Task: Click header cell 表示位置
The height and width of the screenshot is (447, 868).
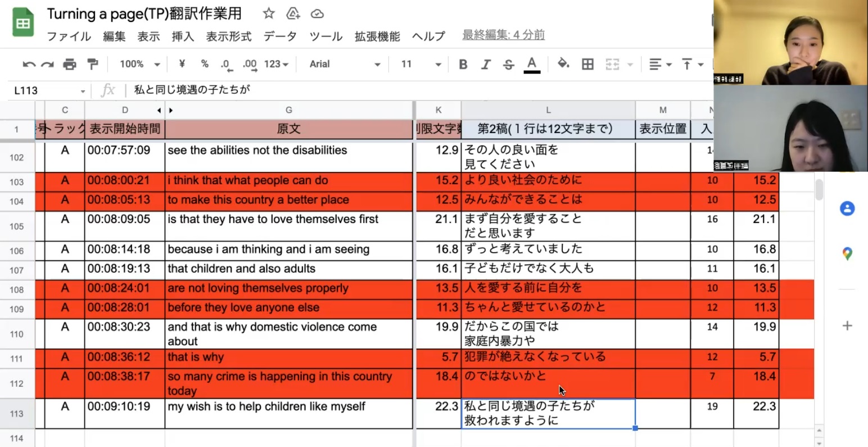Action: click(x=663, y=129)
